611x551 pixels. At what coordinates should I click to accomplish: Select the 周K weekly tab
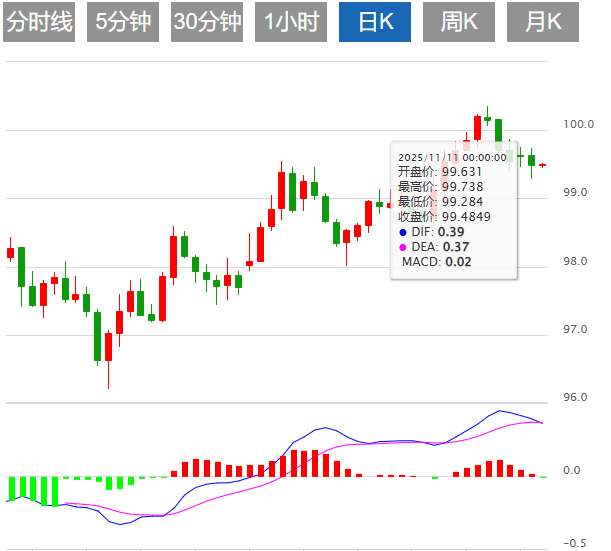pos(459,22)
